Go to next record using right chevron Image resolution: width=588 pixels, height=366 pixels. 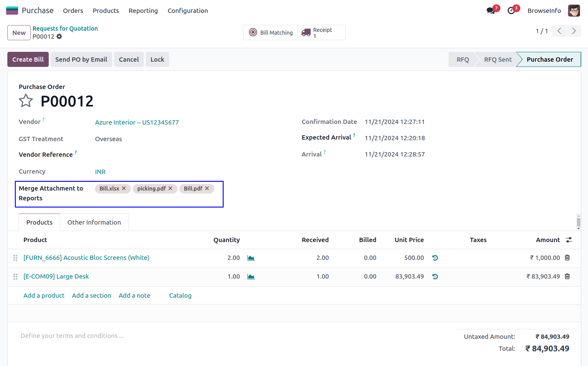(x=574, y=31)
